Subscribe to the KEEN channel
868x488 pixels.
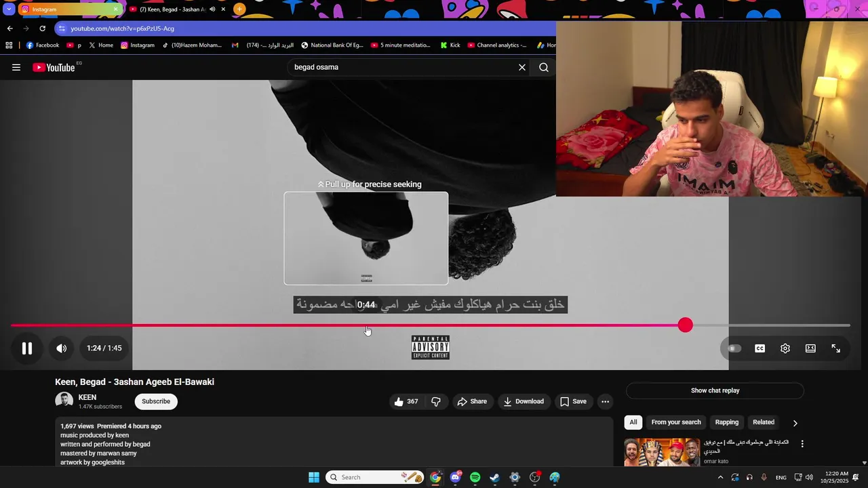[x=156, y=401]
